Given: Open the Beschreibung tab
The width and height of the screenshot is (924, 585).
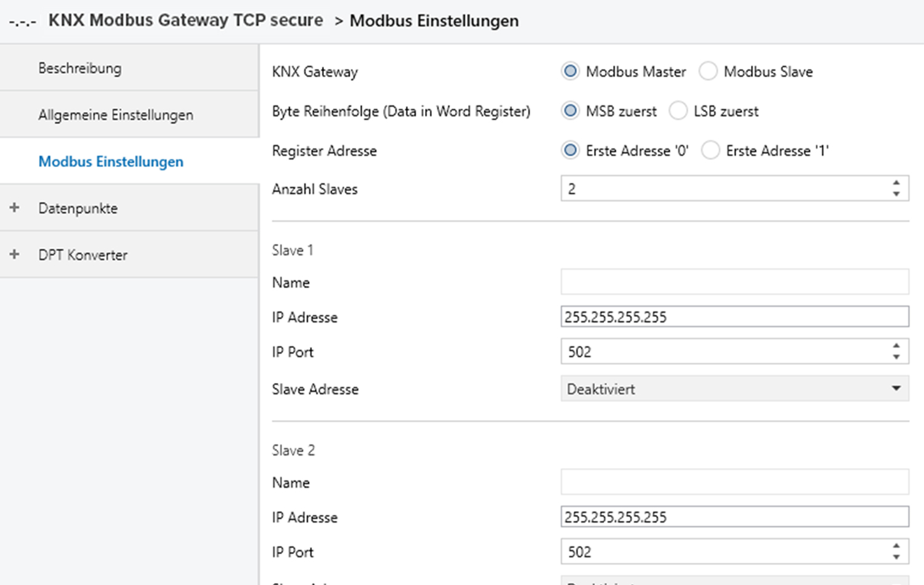Looking at the screenshot, I should tap(129, 68).
